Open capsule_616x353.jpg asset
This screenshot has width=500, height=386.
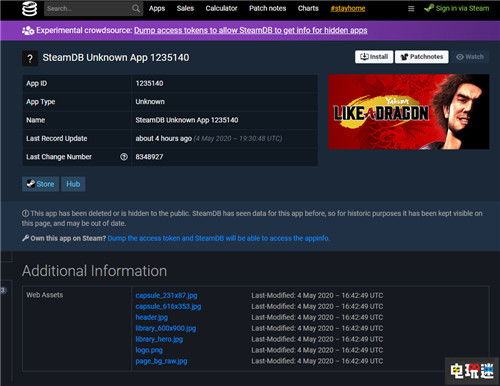pos(168,306)
